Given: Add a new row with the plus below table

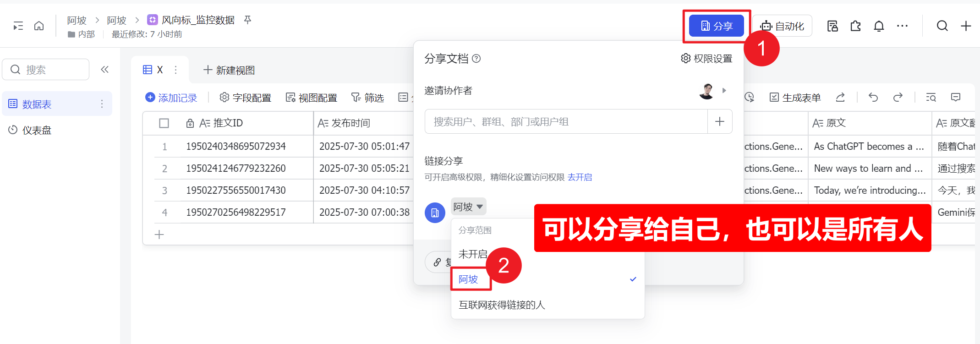Looking at the screenshot, I should tap(159, 235).
